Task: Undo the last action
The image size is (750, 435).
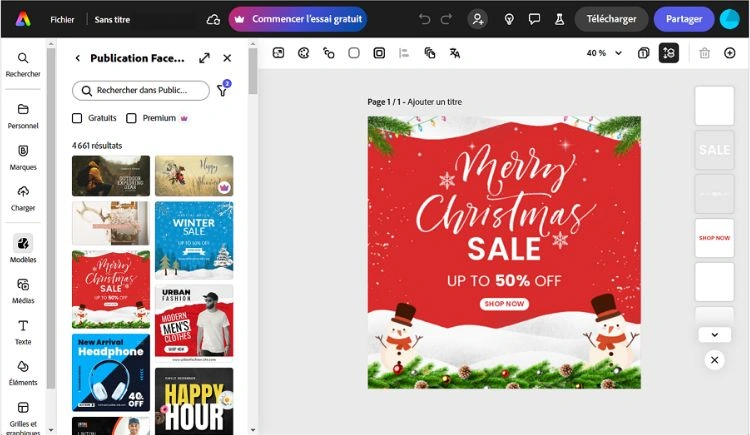Action: [424, 19]
